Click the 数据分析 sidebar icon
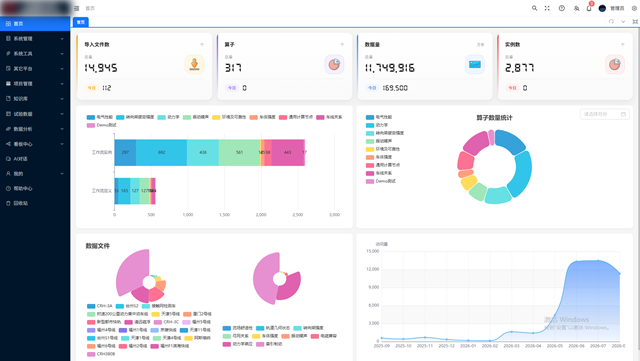The width and height of the screenshot is (640, 361). click(8, 129)
